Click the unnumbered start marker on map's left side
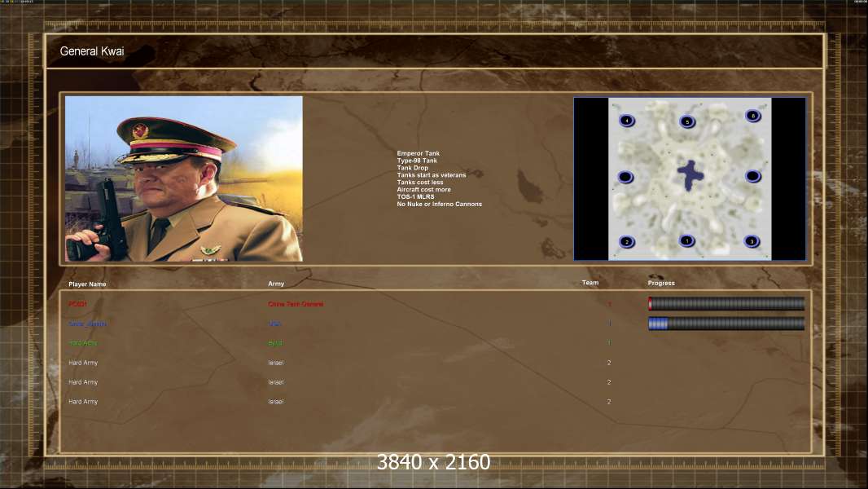 [625, 177]
